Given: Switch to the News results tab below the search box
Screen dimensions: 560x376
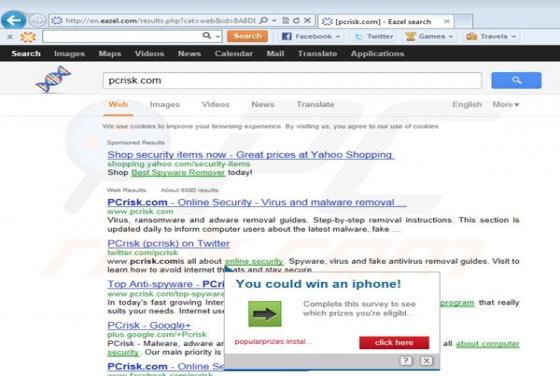Looking at the screenshot, I should (263, 105).
